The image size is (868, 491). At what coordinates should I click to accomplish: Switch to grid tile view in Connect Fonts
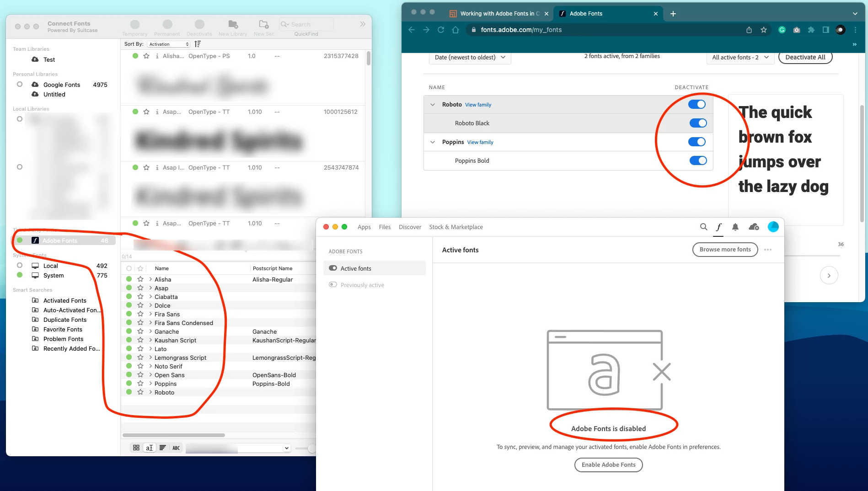(x=136, y=448)
